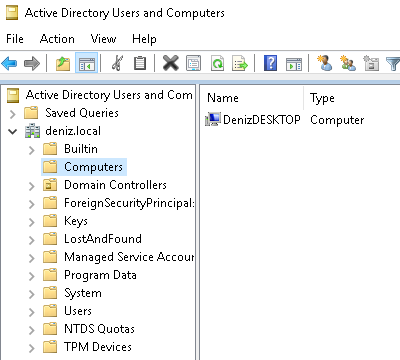Toggle Show/Hide Console Tree toolbar icon
400x360 pixels.
click(x=87, y=63)
